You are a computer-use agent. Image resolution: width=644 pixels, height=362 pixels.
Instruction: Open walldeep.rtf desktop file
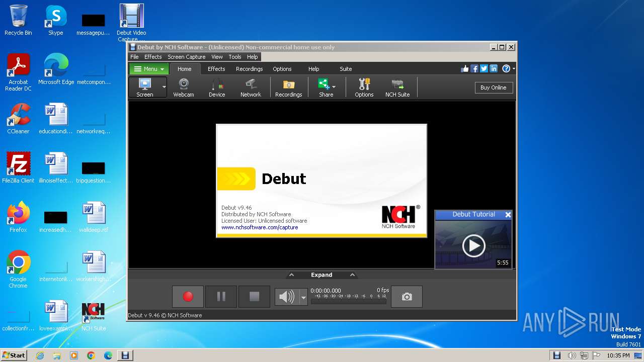pos(94,217)
